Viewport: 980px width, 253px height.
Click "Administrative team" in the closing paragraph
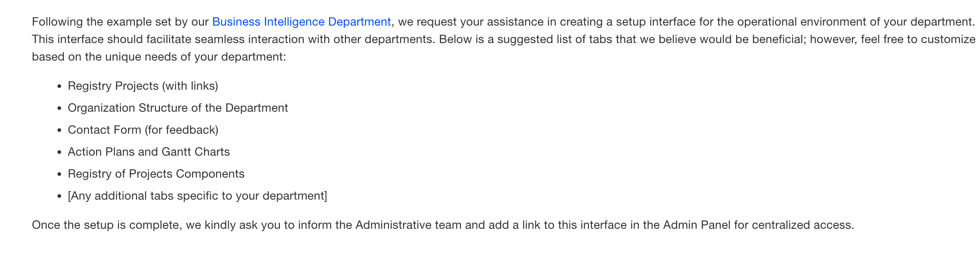pyautogui.click(x=408, y=225)
